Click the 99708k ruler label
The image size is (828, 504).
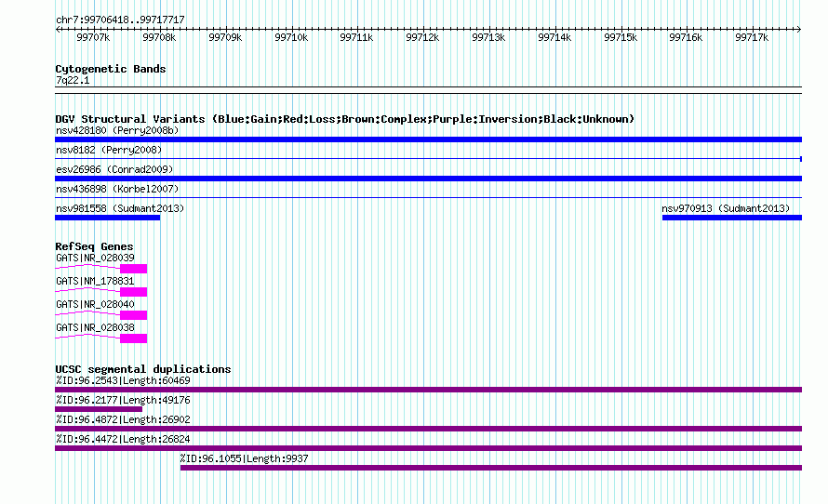(x=159, y=37)
